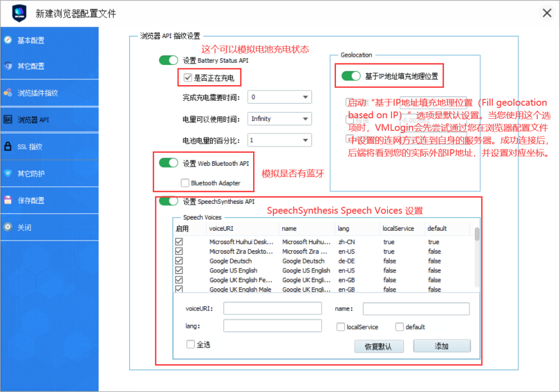Select the de-DE language cell
This screenshot has height=392, width=560.
347,261
